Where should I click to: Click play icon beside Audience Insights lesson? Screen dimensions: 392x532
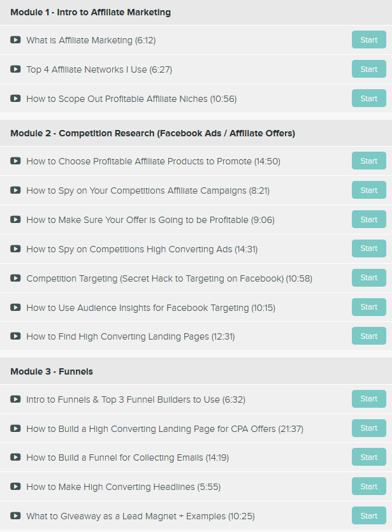(15, 308)
